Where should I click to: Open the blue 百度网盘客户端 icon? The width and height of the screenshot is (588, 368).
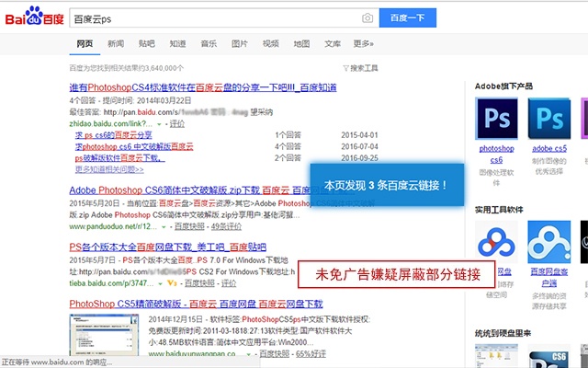coord(549,242)
